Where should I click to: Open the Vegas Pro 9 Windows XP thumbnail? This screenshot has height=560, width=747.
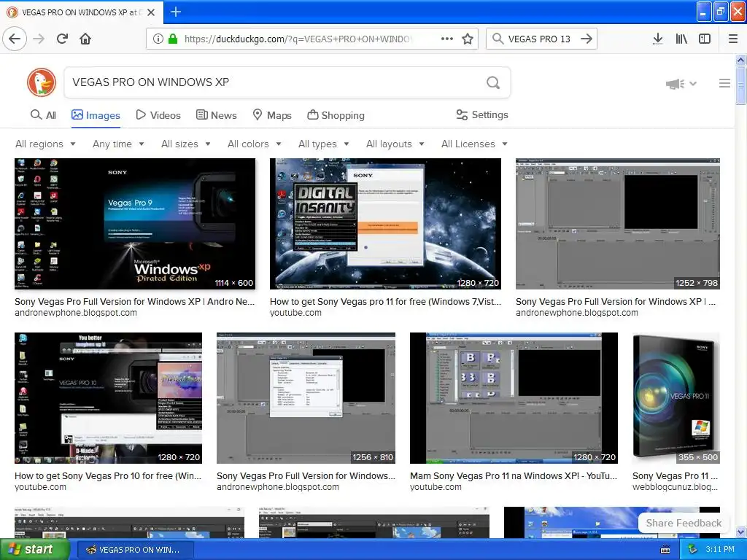pos(135,224)
